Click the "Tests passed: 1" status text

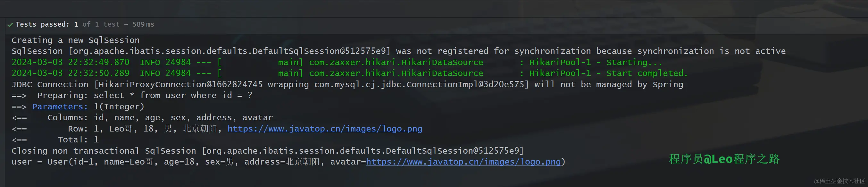tap(47, 24)
